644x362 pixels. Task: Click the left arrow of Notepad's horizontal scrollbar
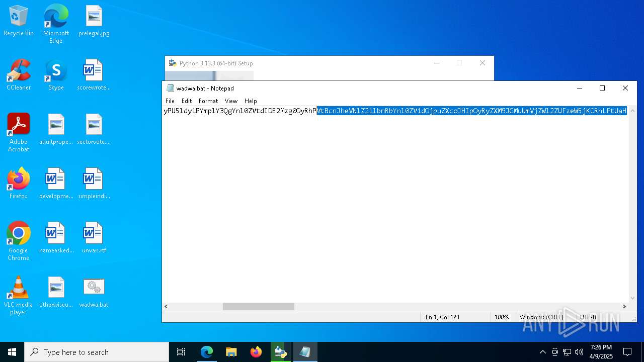(167, 306)
